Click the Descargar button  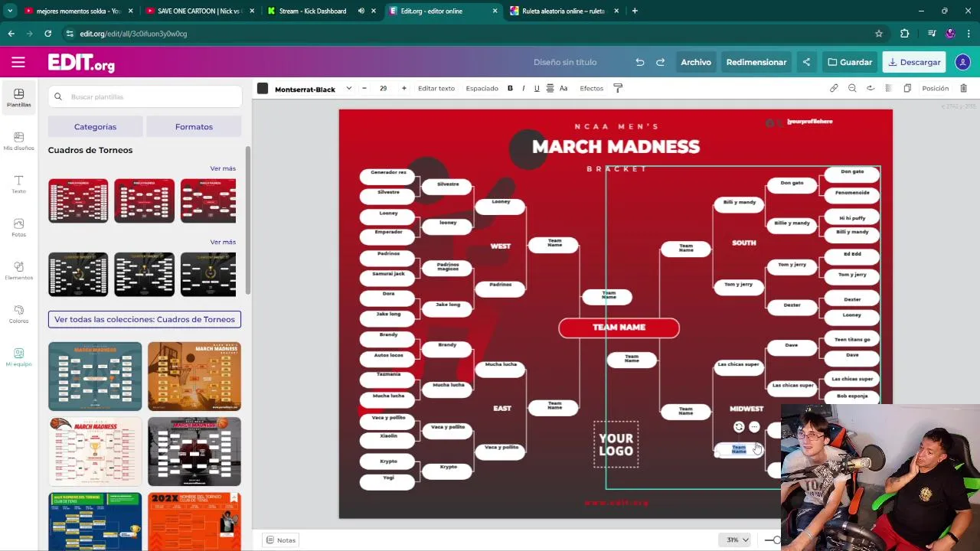(913, 62)
